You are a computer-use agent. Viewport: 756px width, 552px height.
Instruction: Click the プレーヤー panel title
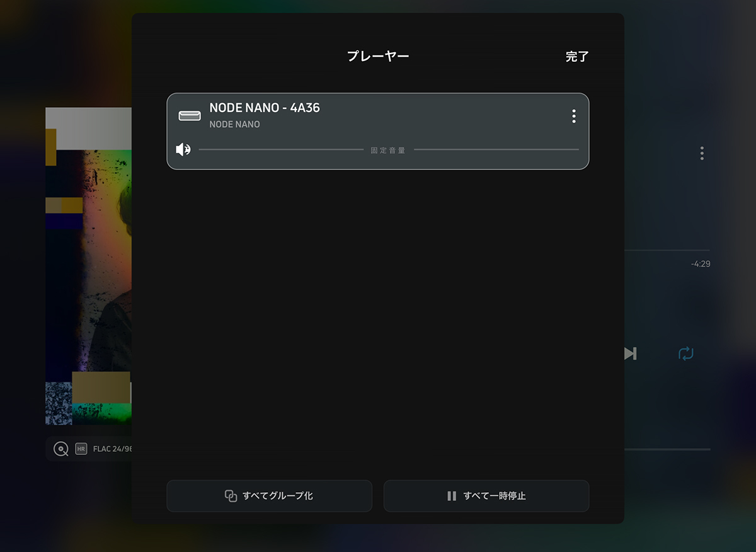point(378,57)
